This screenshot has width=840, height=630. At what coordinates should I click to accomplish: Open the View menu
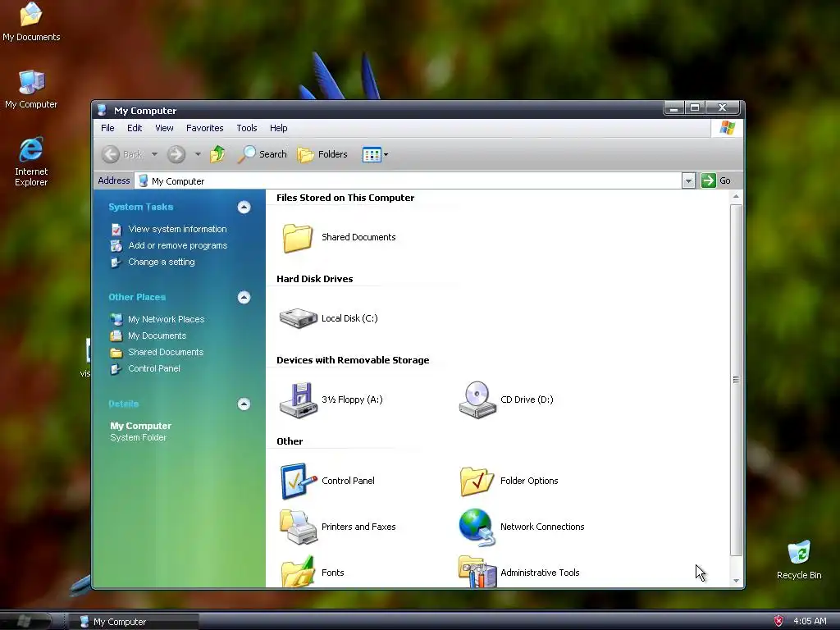(164, 128)
